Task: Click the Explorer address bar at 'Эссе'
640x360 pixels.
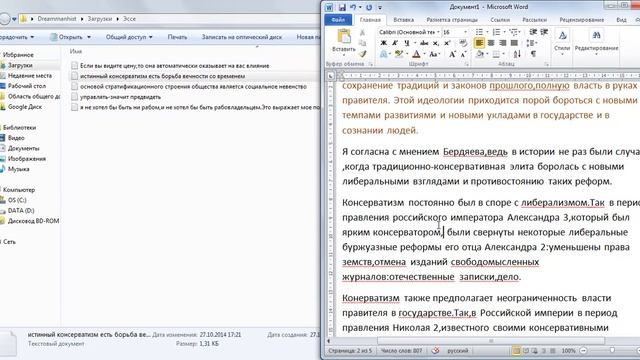Action: (x=129, y=19)
